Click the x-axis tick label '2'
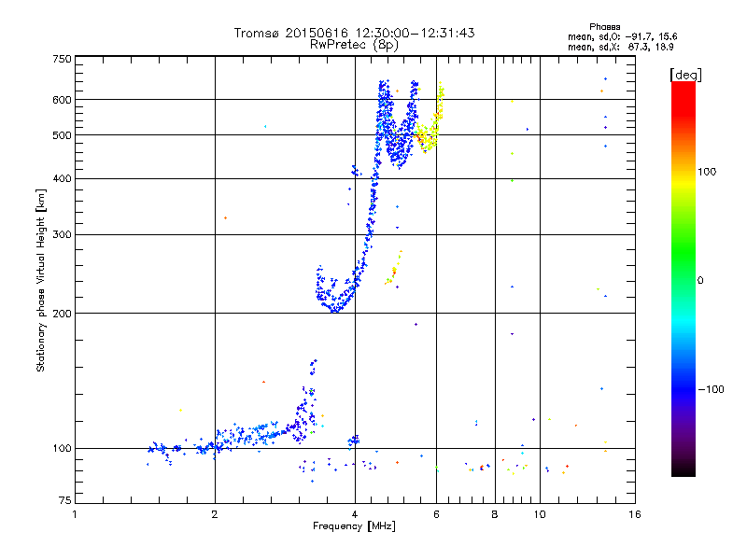This screenshot has height=560, width=747. tap(215, 514)
